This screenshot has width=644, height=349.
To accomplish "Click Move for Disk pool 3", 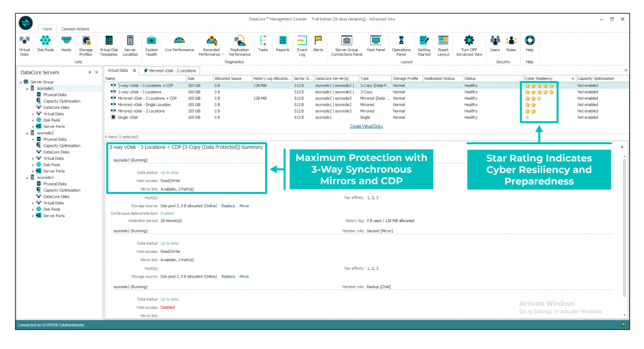I will (x=244, y=206).
